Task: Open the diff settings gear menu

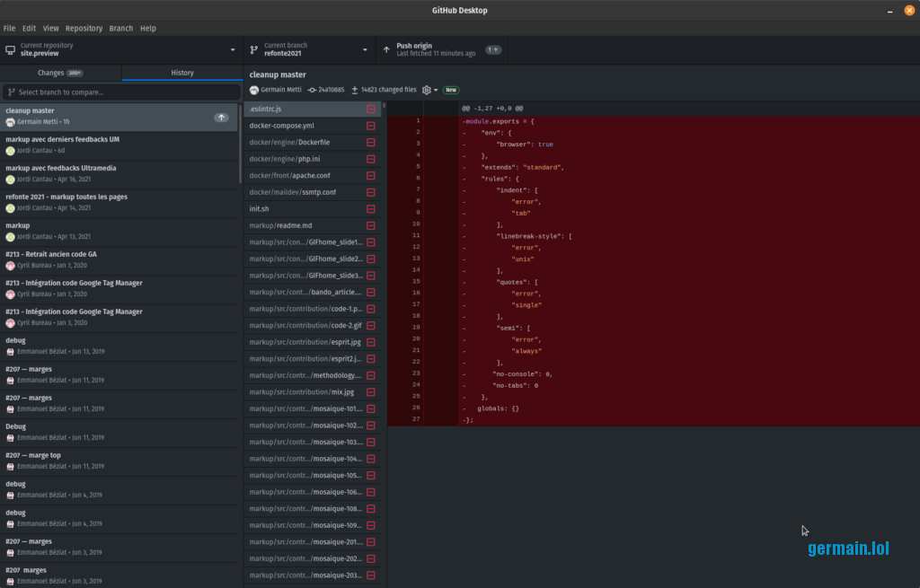Action: pyautogui.click(x=426, y=90)
